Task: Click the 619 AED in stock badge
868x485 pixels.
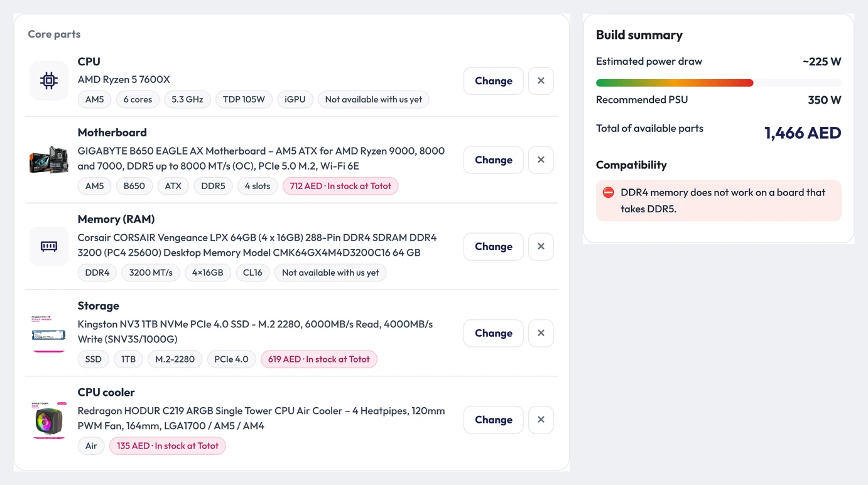Action: (319, 359)
